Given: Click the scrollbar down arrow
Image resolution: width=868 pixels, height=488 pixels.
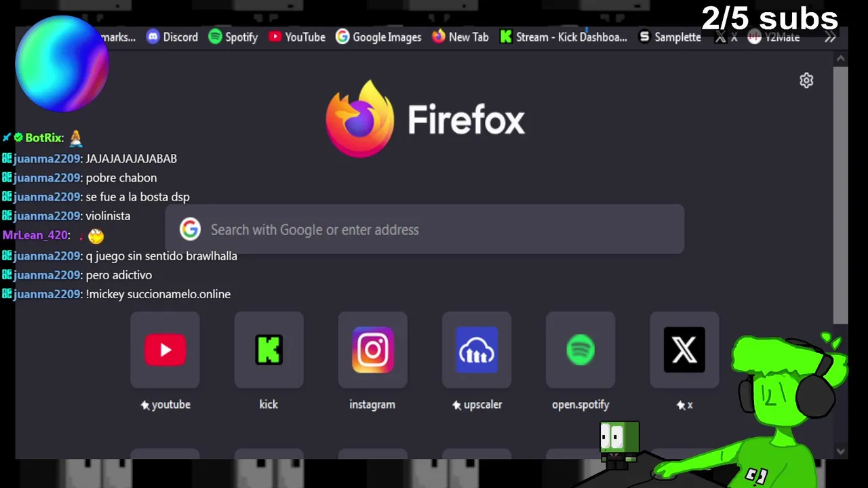Looking at the screenshot, I should tap(841, 451).
